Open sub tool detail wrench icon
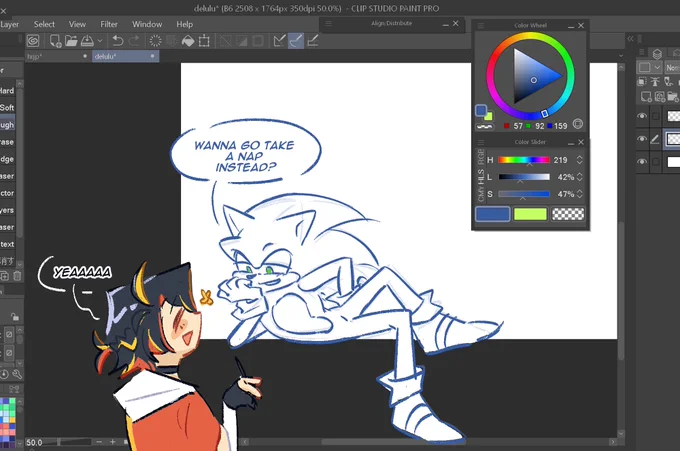 coord(17,374)
